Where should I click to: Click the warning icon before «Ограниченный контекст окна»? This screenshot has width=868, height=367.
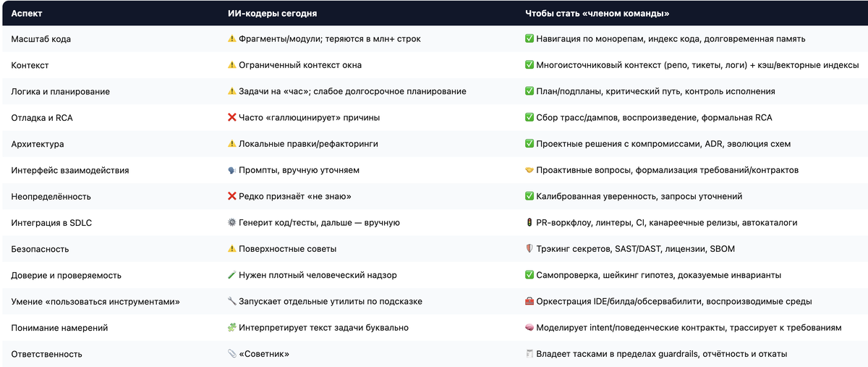click(231, 65)
